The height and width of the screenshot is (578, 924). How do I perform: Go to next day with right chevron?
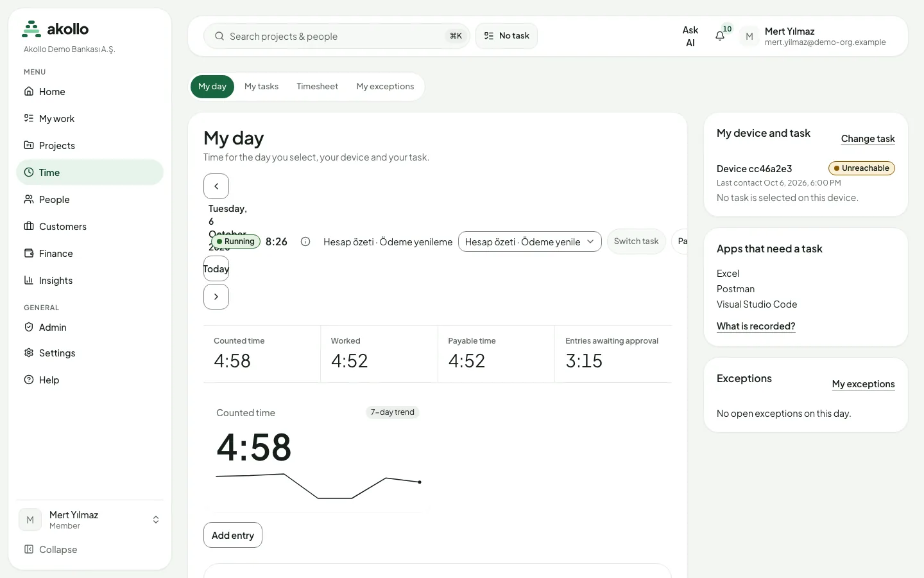pyautogui.click(x=216, y=297)
